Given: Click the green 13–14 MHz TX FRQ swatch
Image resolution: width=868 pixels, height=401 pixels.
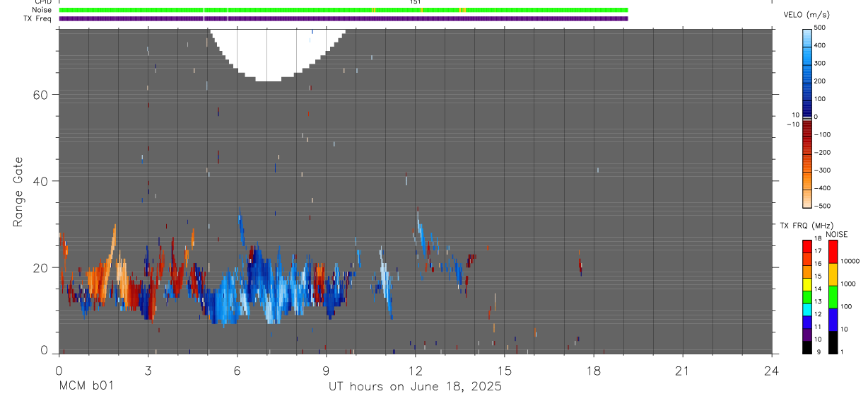Looking at the screenshot, I should [807, 297].
